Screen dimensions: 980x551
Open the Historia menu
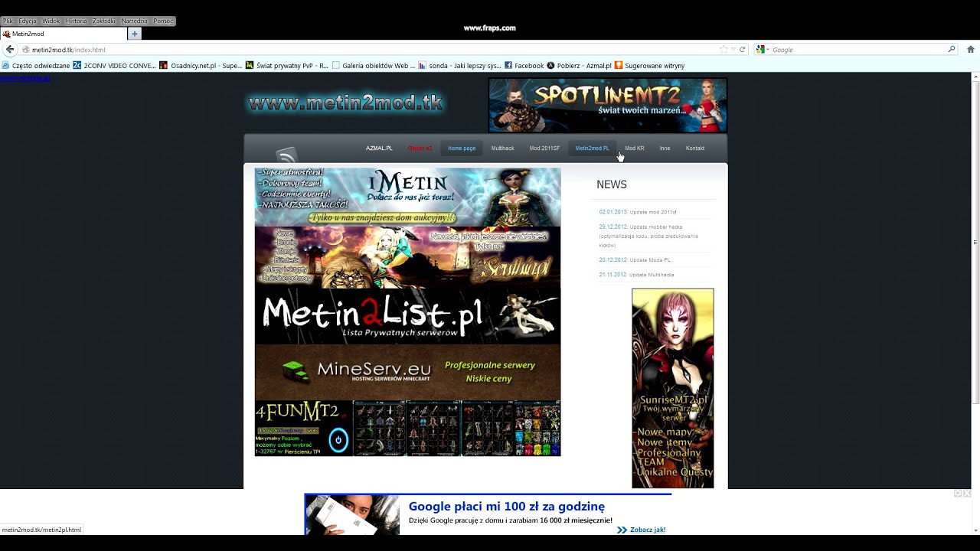(77, 21)
